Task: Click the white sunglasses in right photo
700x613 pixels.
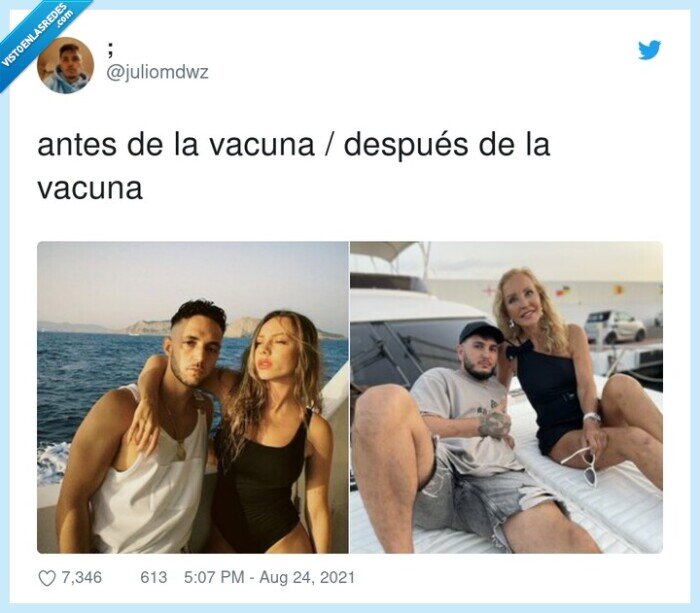Action: point(580,464)
